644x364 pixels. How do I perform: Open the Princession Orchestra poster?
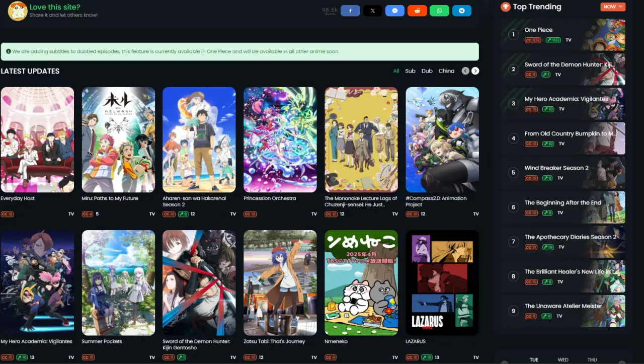coord(280,139)
